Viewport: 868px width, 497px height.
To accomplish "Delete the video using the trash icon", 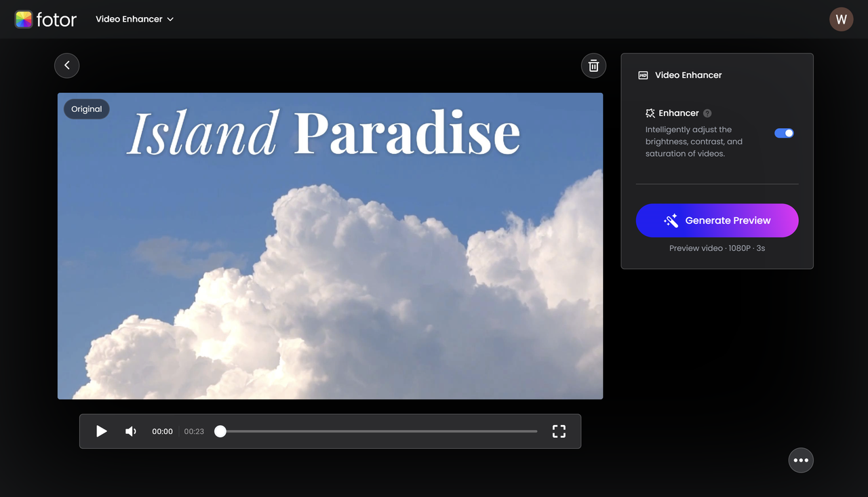I will (593, 66).
